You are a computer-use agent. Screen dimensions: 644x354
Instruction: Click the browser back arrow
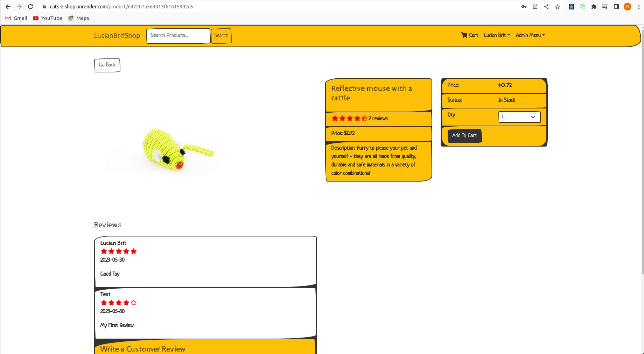point(8,7)
